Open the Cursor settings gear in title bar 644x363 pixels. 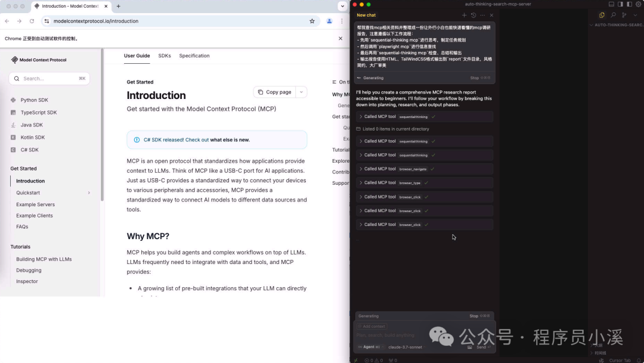point(638,4)
